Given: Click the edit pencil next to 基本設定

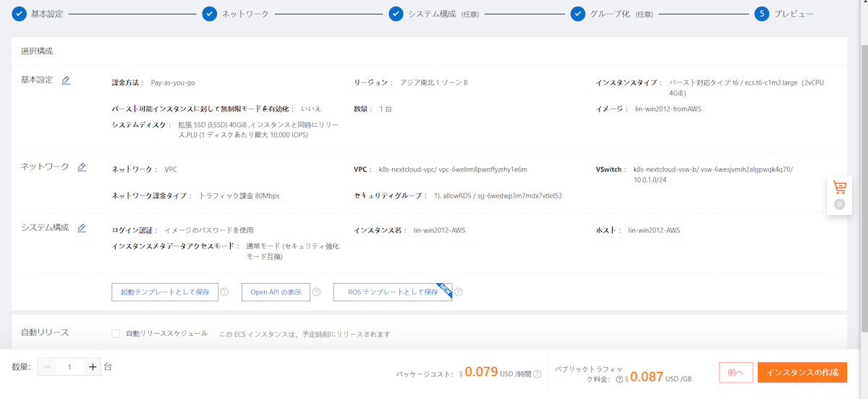Looking at the screenshot, I should [x=66, y=80].
